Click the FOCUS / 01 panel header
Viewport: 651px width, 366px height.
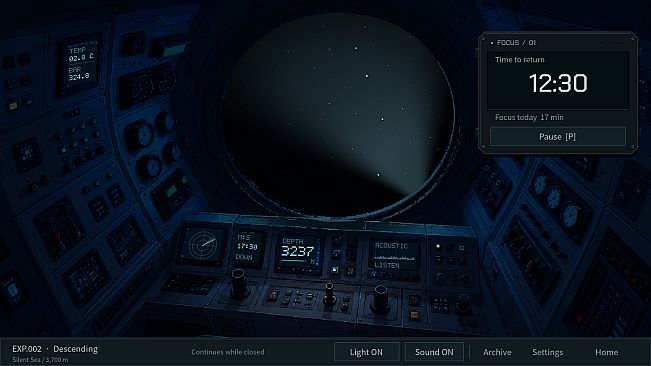(x=516, y=43)
